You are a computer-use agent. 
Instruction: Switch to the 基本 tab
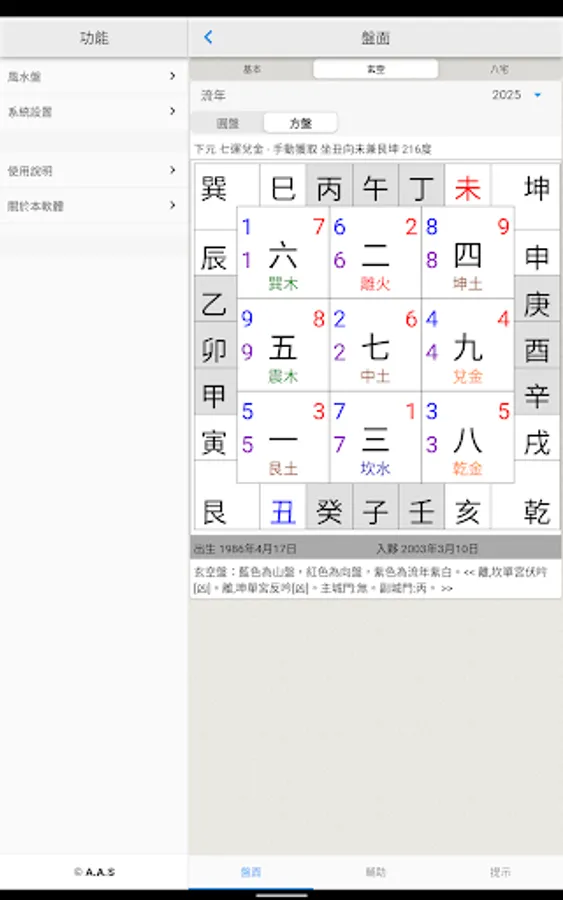[252, 69]
